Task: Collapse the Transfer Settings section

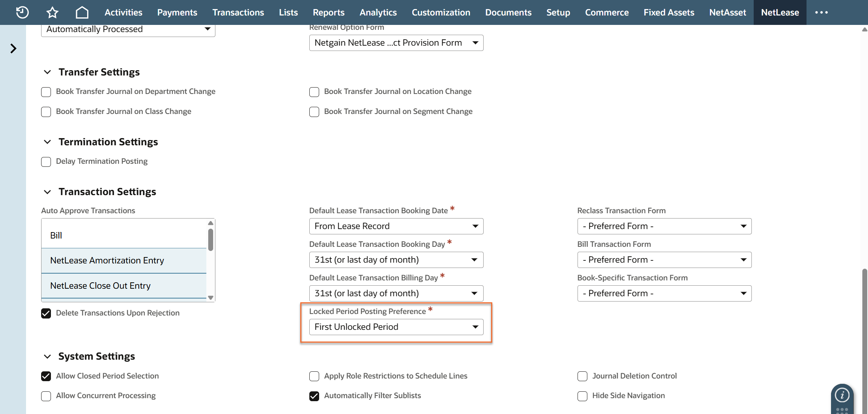Action: (x=48, y=72)
